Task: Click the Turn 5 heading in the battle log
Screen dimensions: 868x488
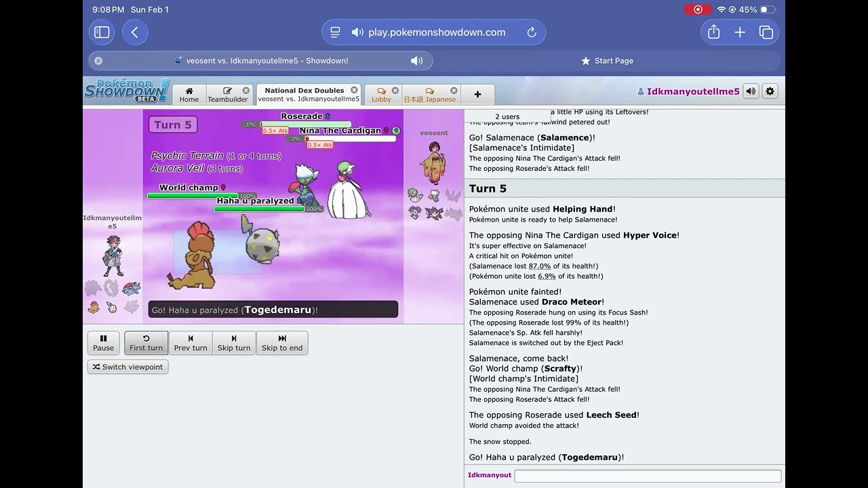Action: 488,188
